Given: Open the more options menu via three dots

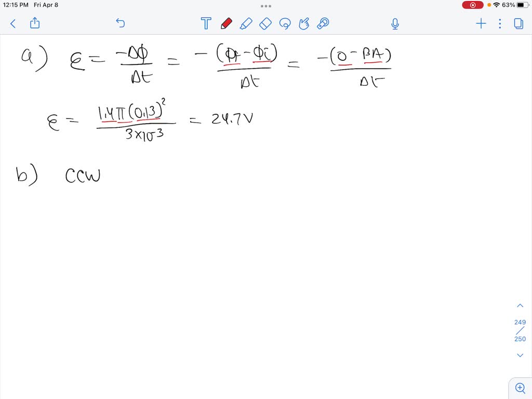Looking at the screenshot, I should coord(499,23).
